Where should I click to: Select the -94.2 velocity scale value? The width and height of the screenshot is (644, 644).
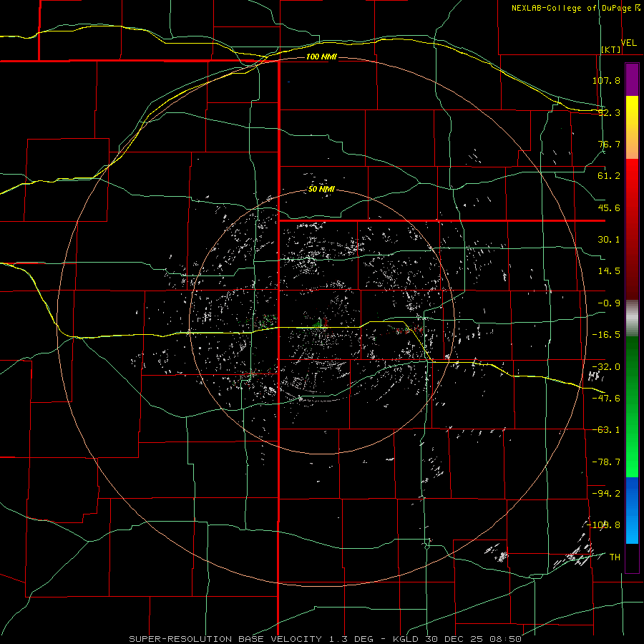(x=606, y=494)
